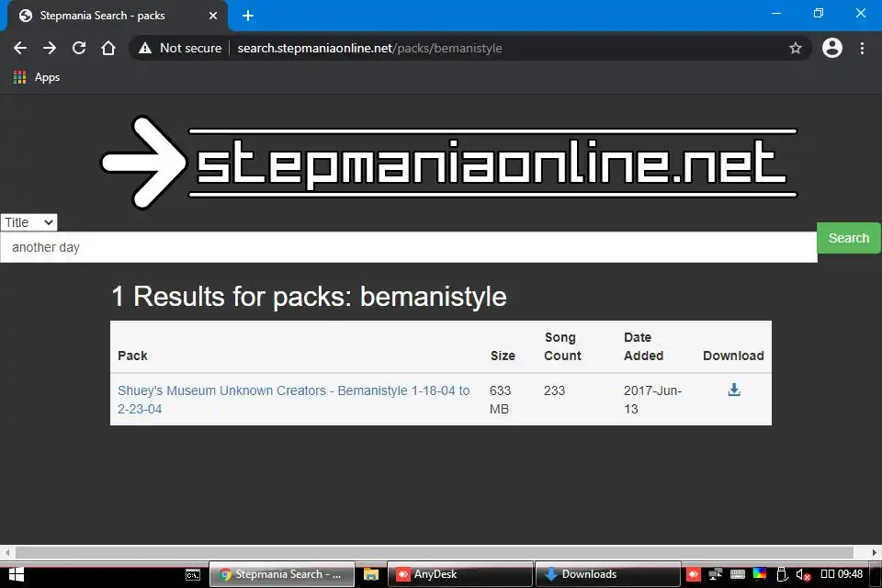882x588 pixels.
Task: Click the Download column header
Action: [733, 356]
